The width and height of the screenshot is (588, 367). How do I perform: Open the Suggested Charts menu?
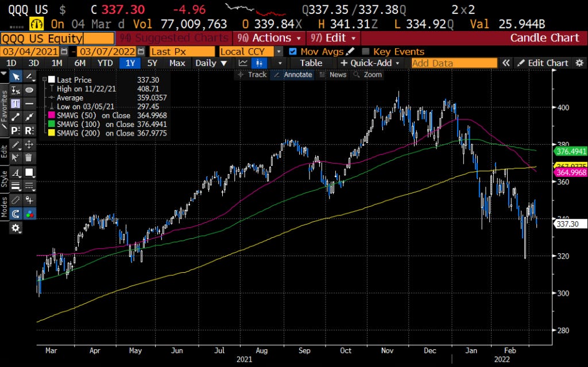click(x=174, y=38)
